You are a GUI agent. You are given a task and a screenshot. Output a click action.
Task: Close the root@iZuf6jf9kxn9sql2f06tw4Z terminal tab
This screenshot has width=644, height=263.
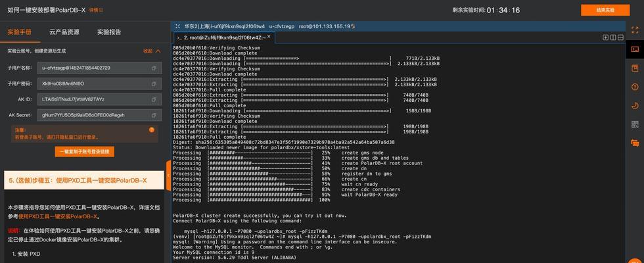(269, 37)
